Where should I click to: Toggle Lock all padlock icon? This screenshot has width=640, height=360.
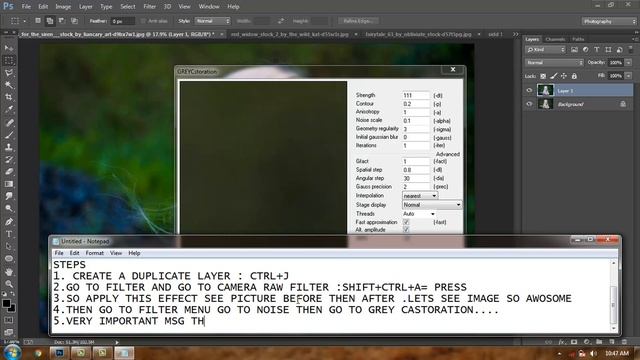574,76
